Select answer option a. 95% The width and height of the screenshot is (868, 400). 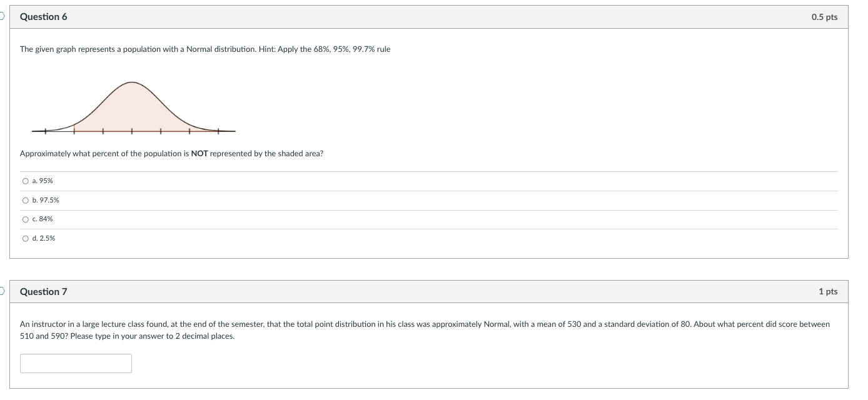[x=26, y=181]
